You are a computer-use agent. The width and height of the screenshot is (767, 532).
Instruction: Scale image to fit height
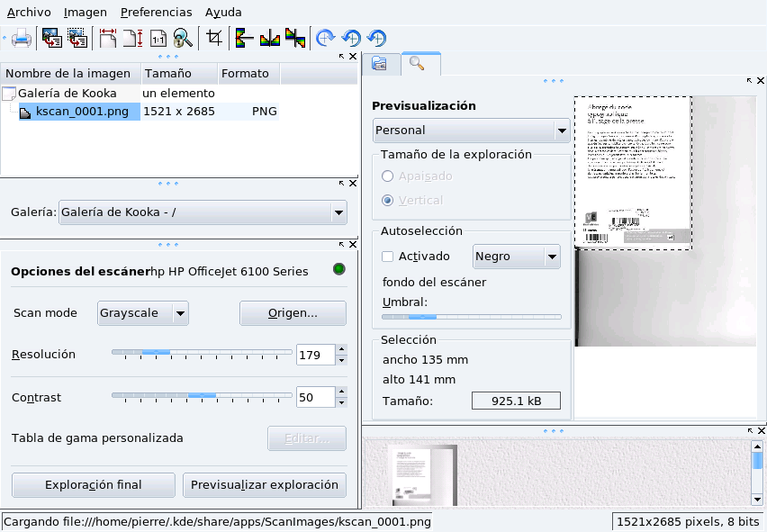[x=133, y=39]
